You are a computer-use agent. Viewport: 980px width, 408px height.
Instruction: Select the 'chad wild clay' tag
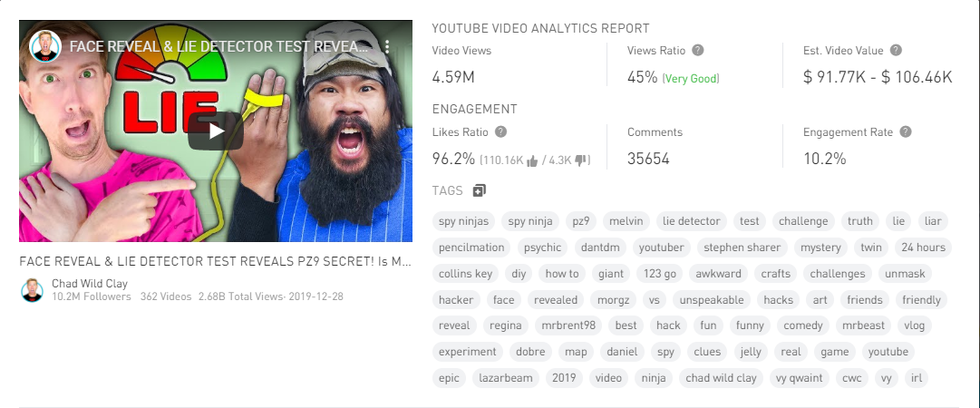[721, 377]
